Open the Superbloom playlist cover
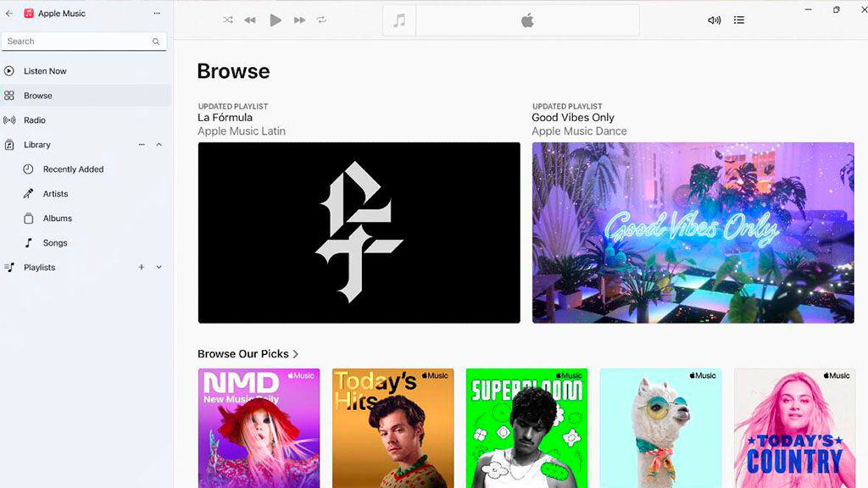This screenshot has width=868, height=488. tap(527, 428)
